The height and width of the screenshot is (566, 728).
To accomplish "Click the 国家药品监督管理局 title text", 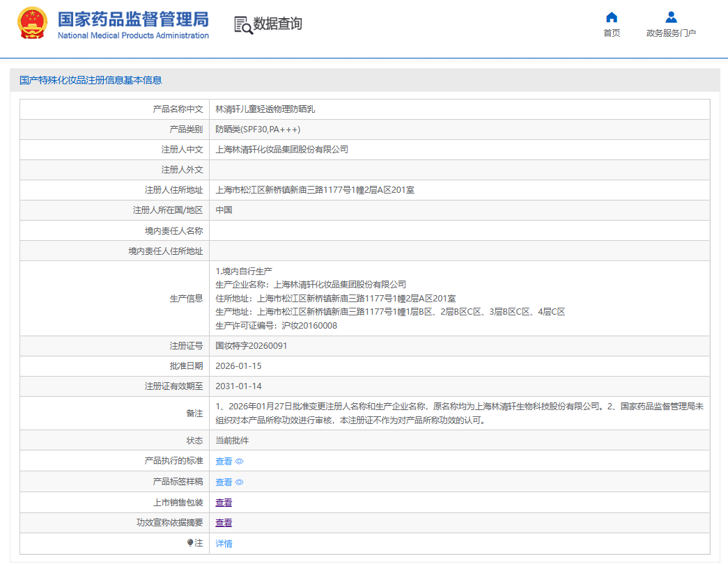I will click(132, 19).
